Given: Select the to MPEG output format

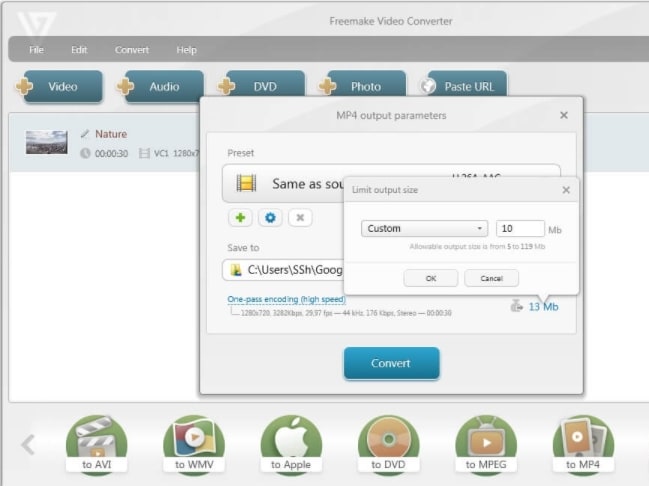Looking at the screenshot, I should click(486, 445).
